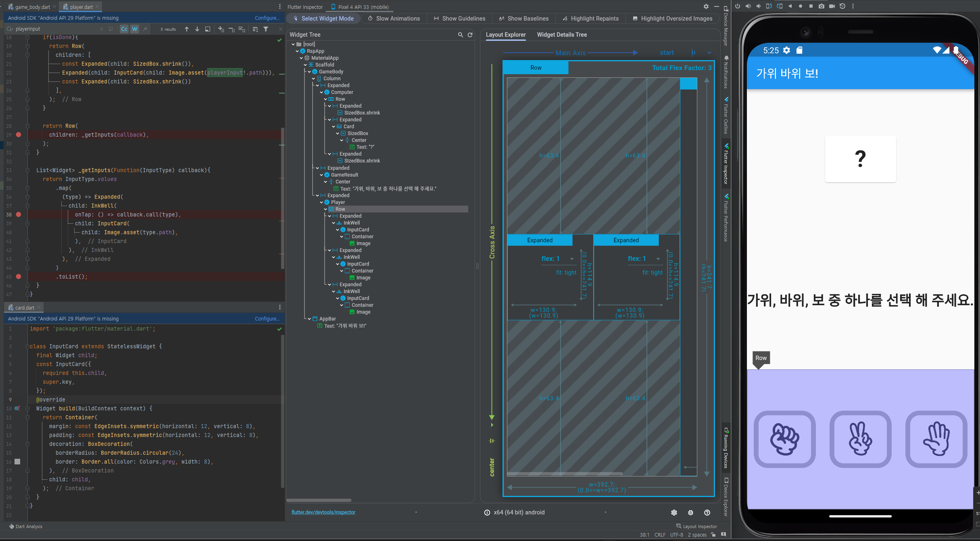Click emulator power button icon
This screenshot has width=980, height=541.
(x=738, y=6)
